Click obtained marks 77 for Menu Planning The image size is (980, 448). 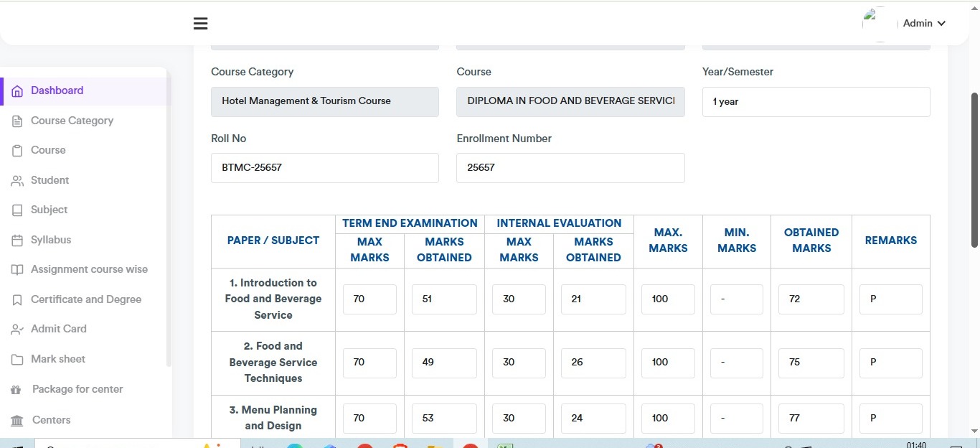click(811, 419)
